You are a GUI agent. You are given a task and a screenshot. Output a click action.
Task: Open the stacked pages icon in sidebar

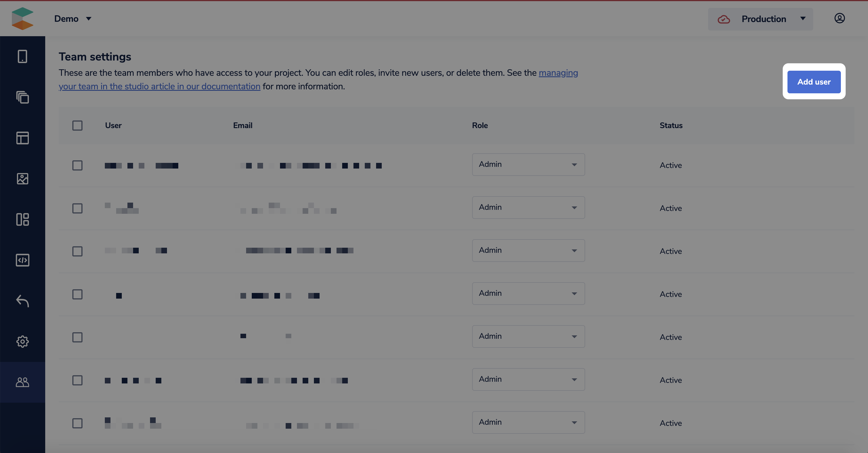22,98
